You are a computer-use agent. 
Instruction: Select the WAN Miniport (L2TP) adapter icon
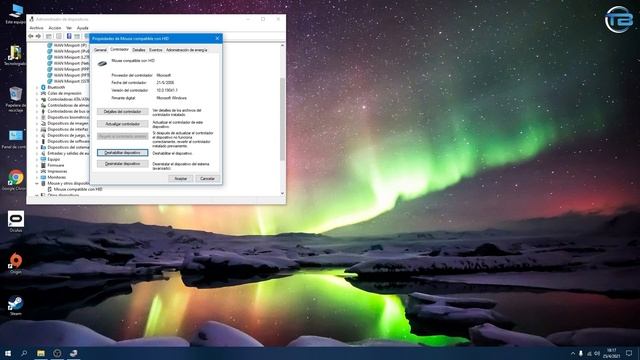pos(50,57)
